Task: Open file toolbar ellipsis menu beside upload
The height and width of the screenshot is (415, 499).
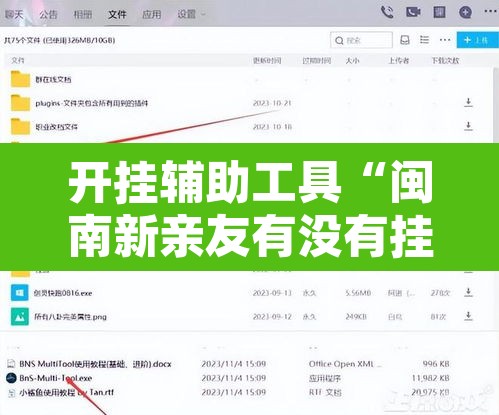Action: coord(445,40)
